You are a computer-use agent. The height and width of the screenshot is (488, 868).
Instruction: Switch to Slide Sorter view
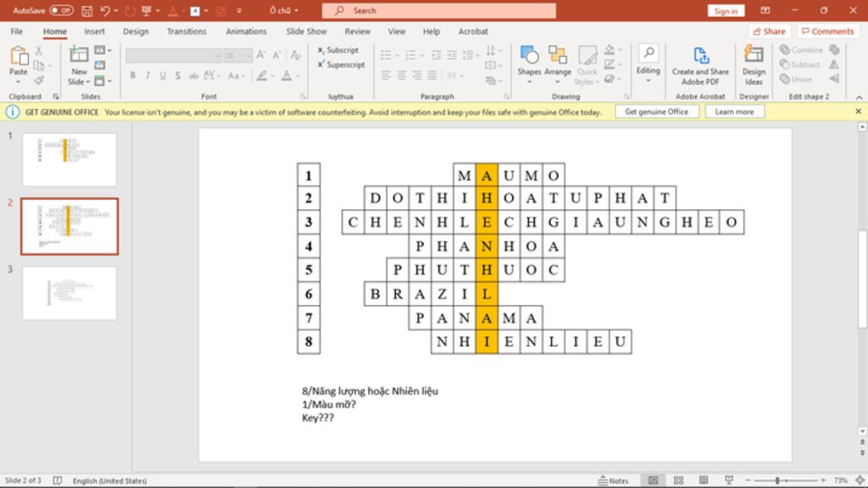tap(678, 480)
